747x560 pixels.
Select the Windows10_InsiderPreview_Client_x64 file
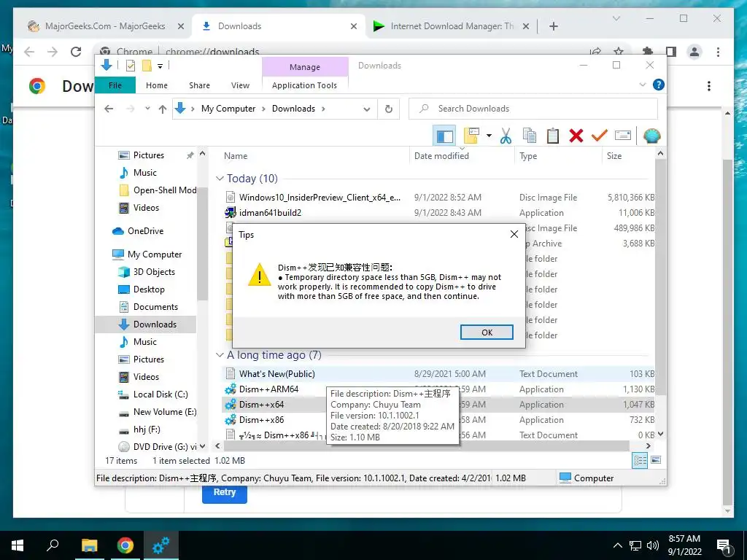320,198
